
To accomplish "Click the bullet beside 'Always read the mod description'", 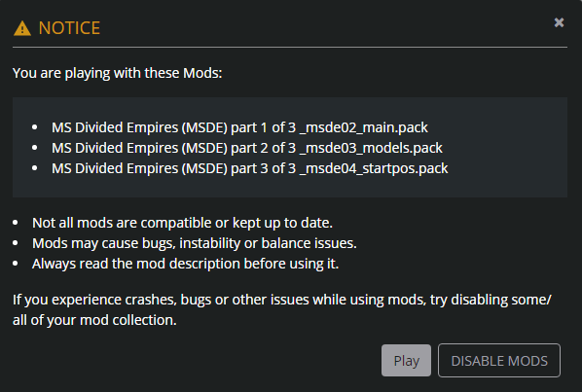I will [x=16, y=264].
